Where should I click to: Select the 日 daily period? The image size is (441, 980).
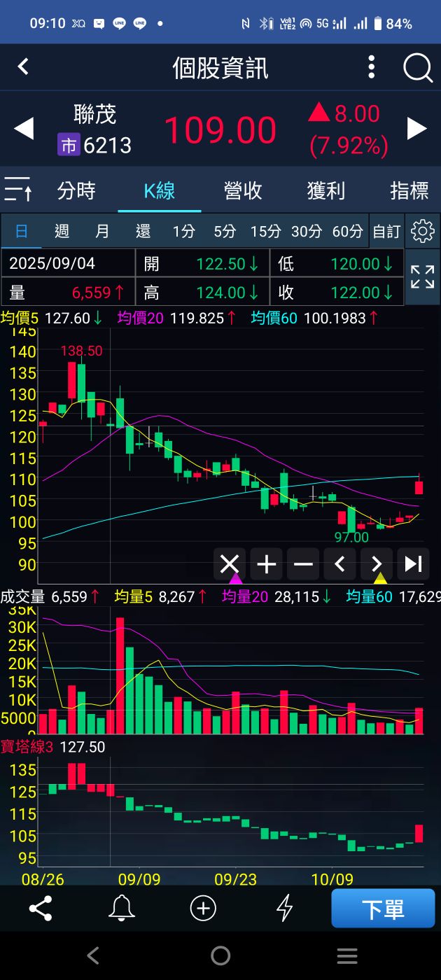coord(22,231)
